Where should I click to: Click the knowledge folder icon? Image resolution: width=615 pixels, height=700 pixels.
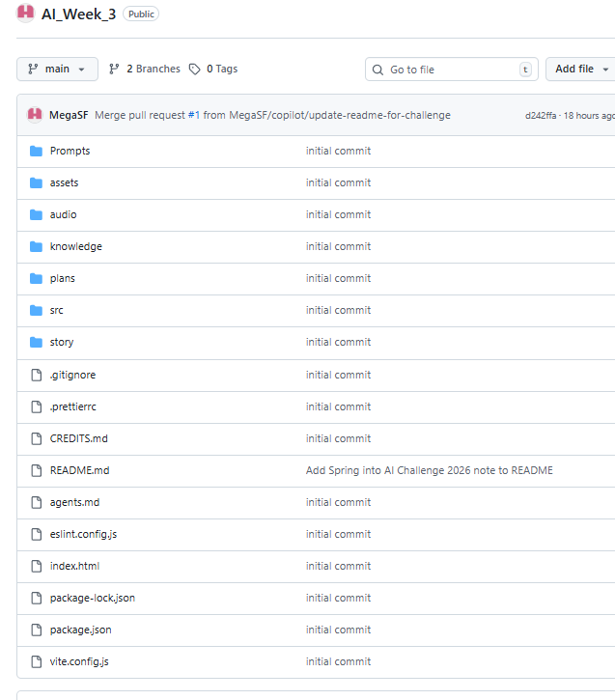click(x=36, y=246)
